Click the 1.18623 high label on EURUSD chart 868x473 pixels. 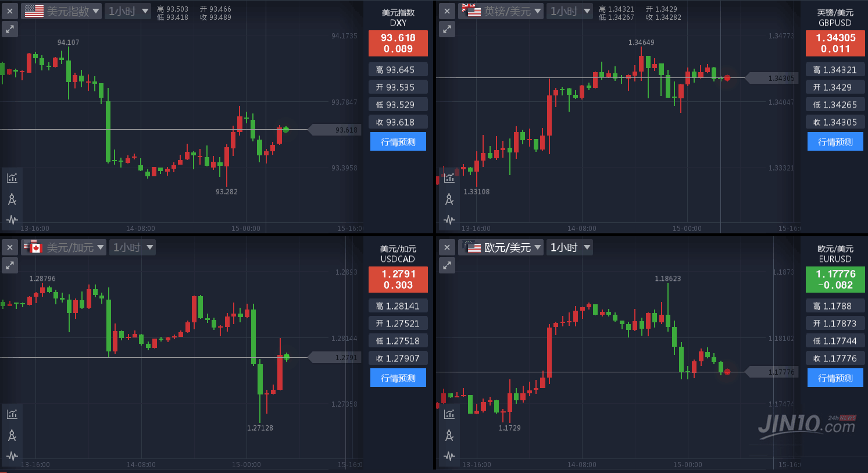667,279
